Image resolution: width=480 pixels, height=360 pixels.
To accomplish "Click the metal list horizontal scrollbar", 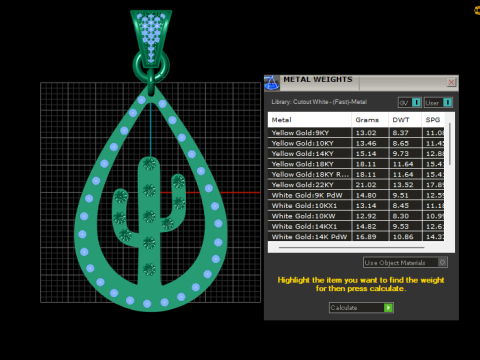I will pyautogui.click(x=352, y=247).
